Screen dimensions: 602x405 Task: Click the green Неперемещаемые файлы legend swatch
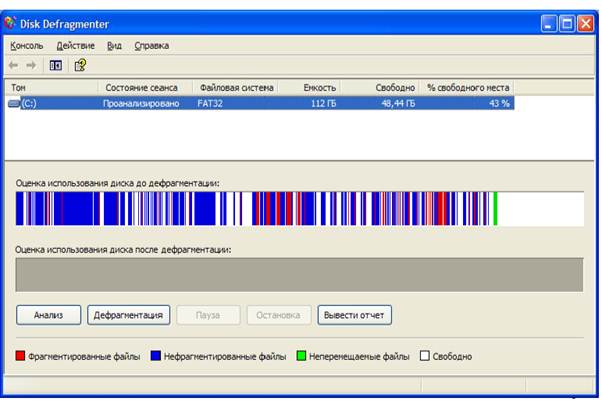301,356
